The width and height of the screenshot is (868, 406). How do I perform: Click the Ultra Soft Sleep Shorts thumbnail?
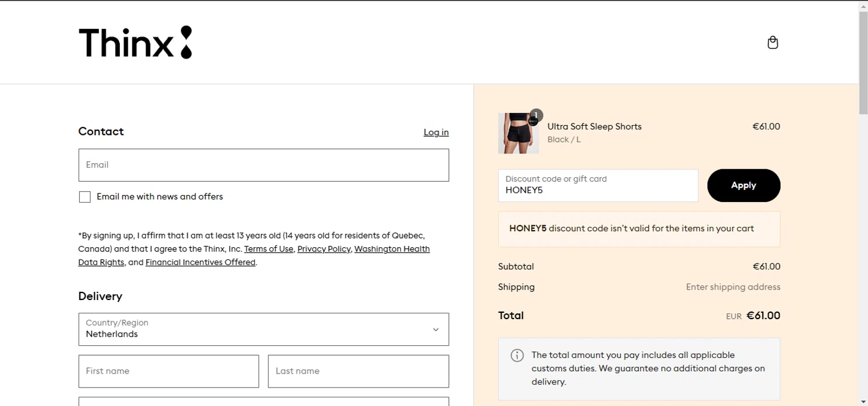(x=518, y=133)
